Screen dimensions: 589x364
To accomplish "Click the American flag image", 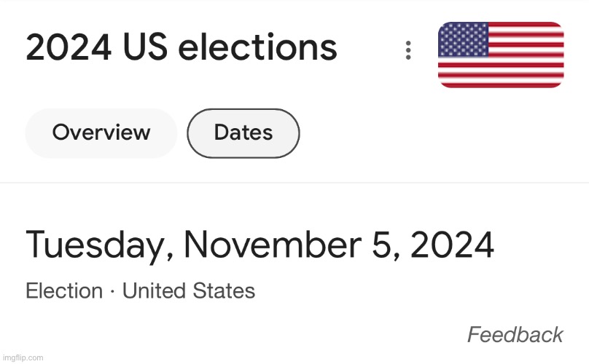I will [501, 55].
